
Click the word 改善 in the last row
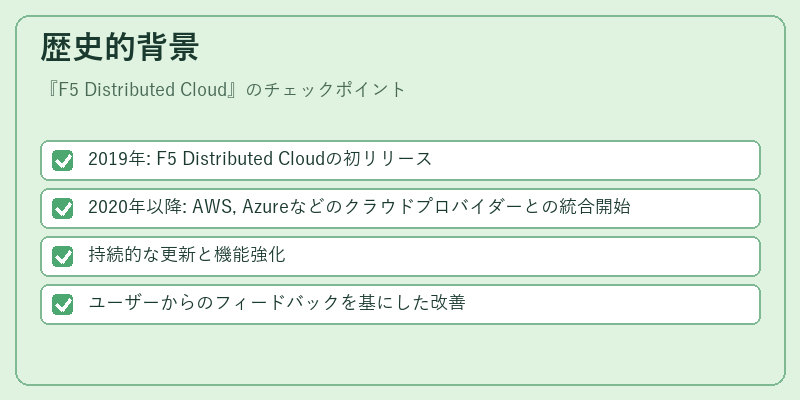pyautogui.click(x=449, y=303)
